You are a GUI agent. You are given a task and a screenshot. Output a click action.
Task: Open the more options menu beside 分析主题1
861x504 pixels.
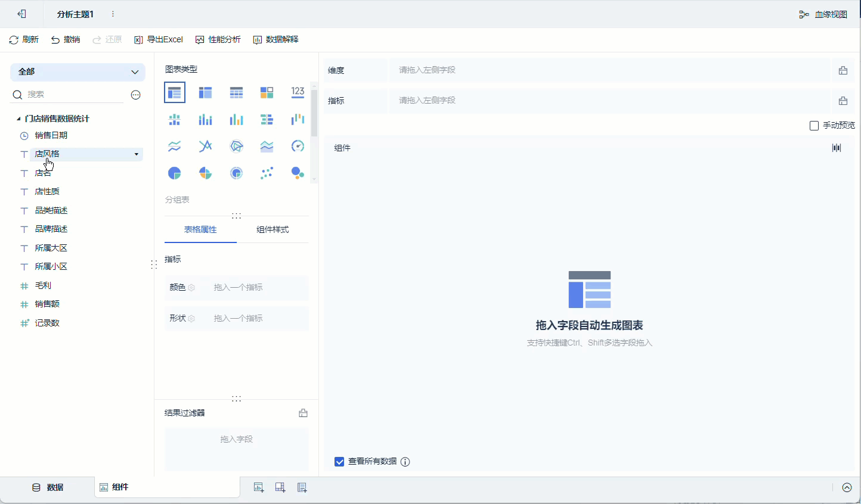pyautogui.click(x=113, y=14)
